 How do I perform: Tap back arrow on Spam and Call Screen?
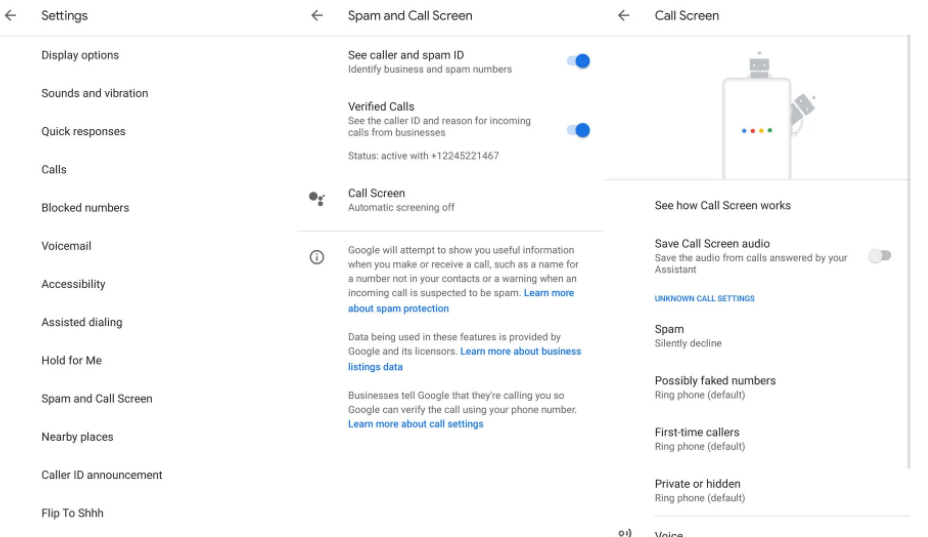click(317, 15)
